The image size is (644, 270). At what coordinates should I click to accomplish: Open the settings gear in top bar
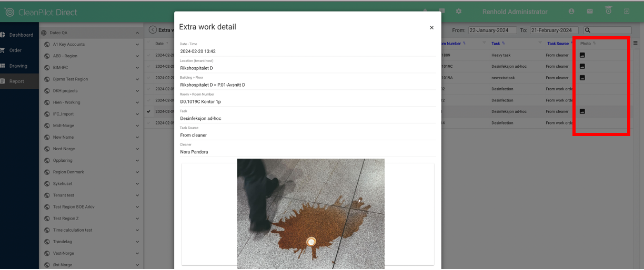coord(458,12)
